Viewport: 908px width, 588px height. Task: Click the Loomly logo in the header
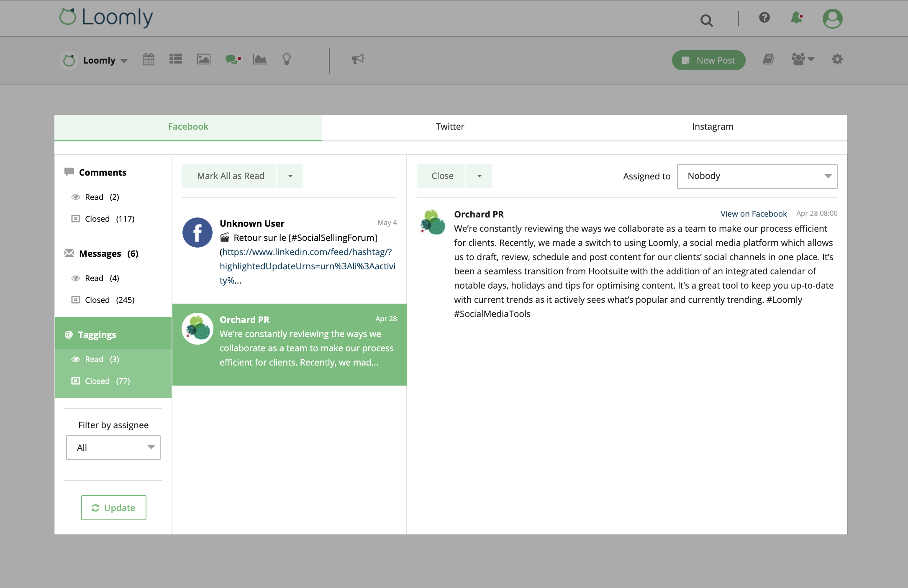click(x=106, y=18)
